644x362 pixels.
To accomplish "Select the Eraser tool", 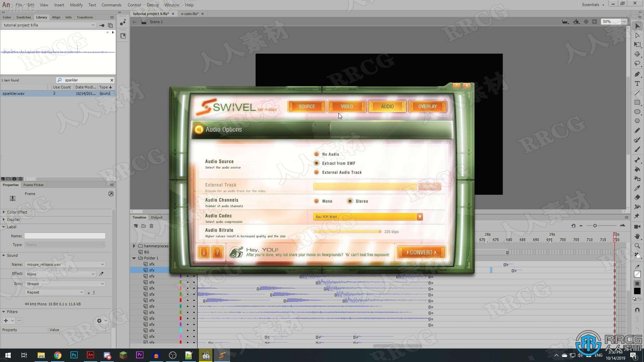I will pos(637,197).
